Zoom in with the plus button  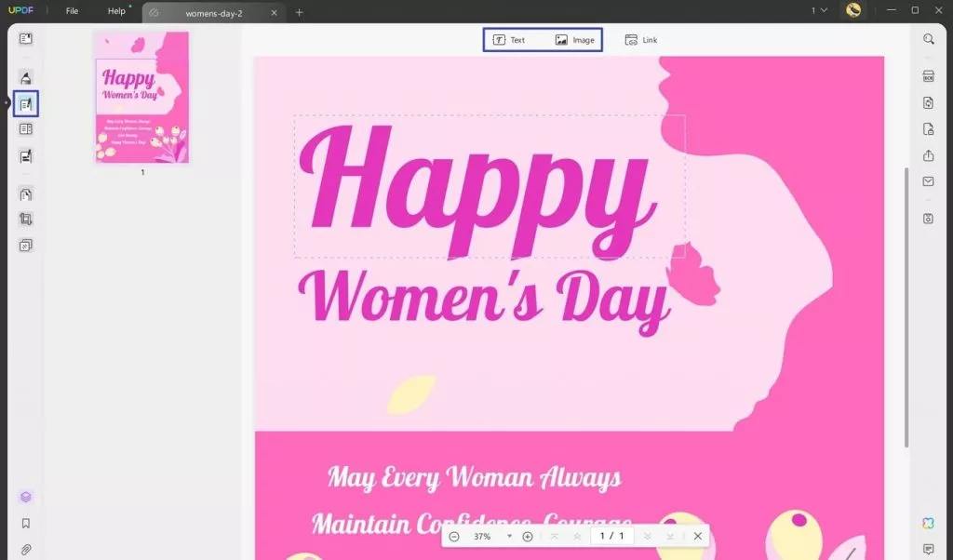point(528,537)
